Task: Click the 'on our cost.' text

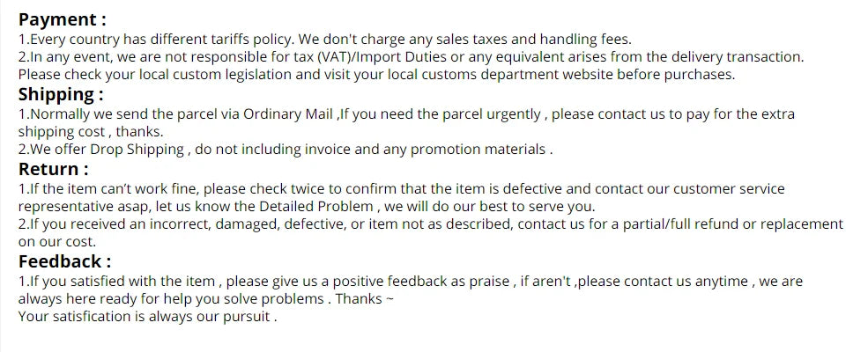Action: click(57, 242)
